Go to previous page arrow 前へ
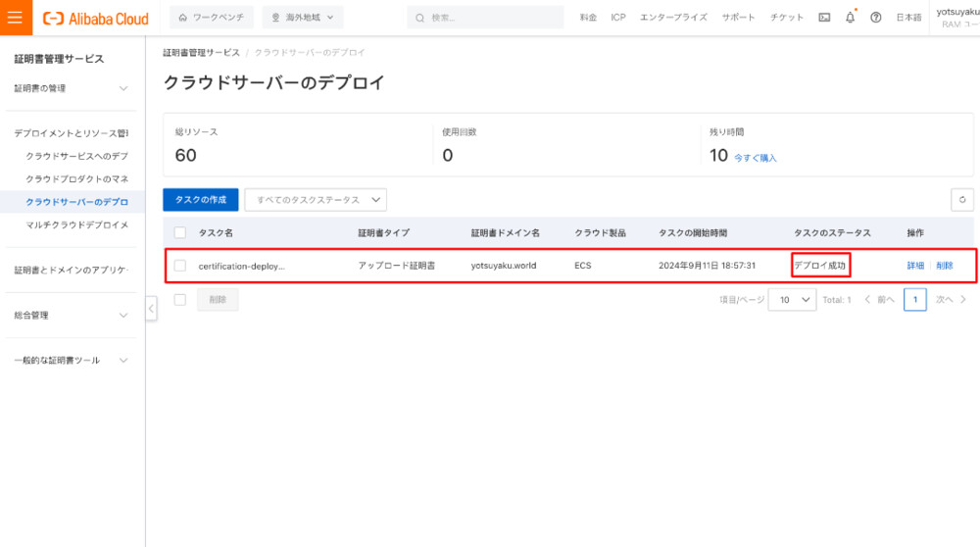The image size is (980, 547). [879, 300]
